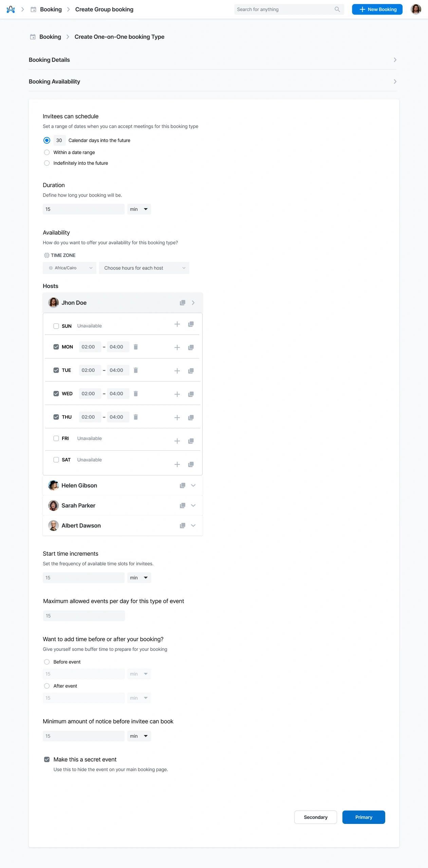The width and height of the screenshot is (428, 868).
Task: Copy Jhon Doe's availability to other hosts
Action: (183, 302)
